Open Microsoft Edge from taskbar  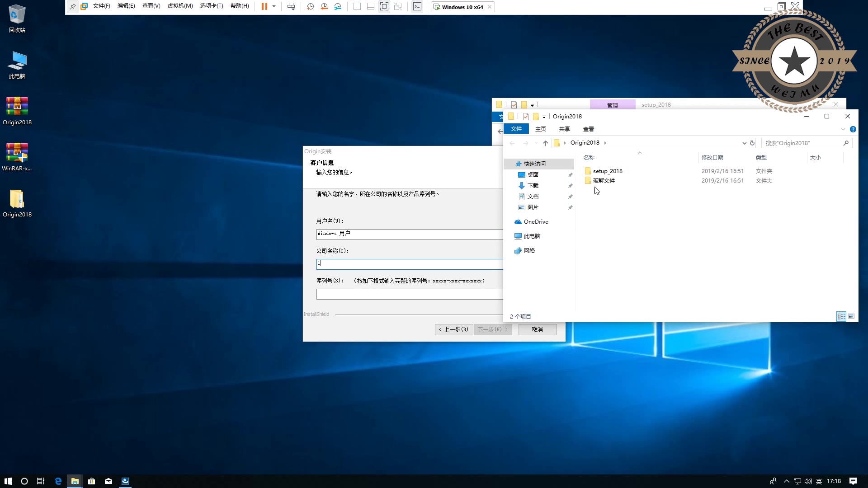[x=58, y=481]
